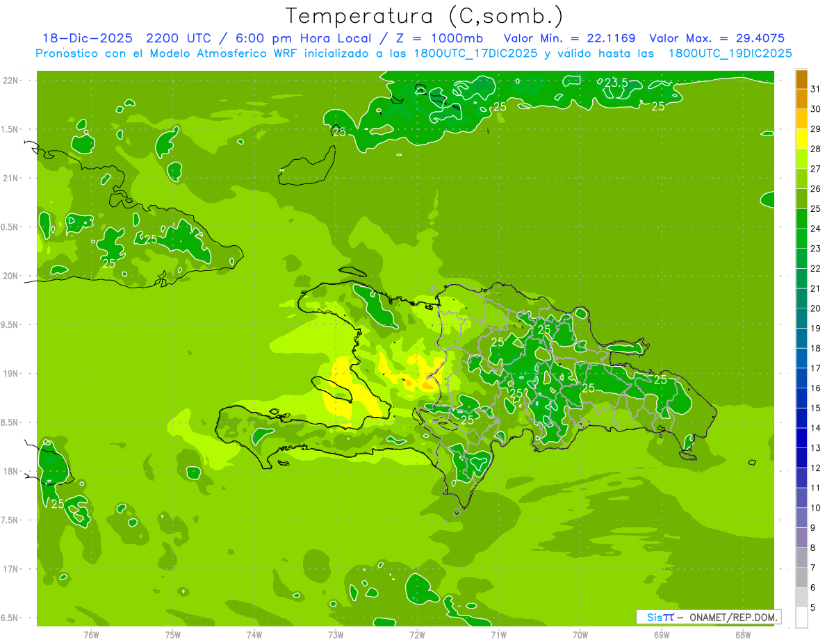Screen dimensions: 834x644
Task: Pick the dark green legend swatch between 24 and 25
Action: point(801,219)
